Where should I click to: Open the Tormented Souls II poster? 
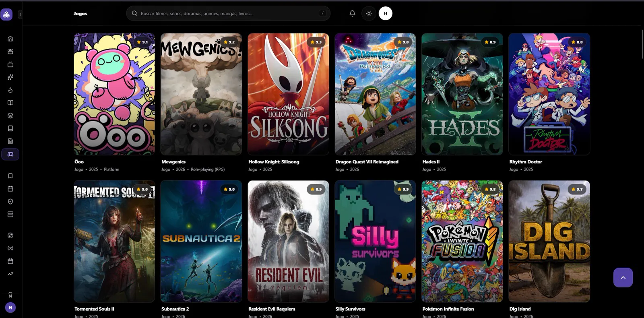coord(114,242)
